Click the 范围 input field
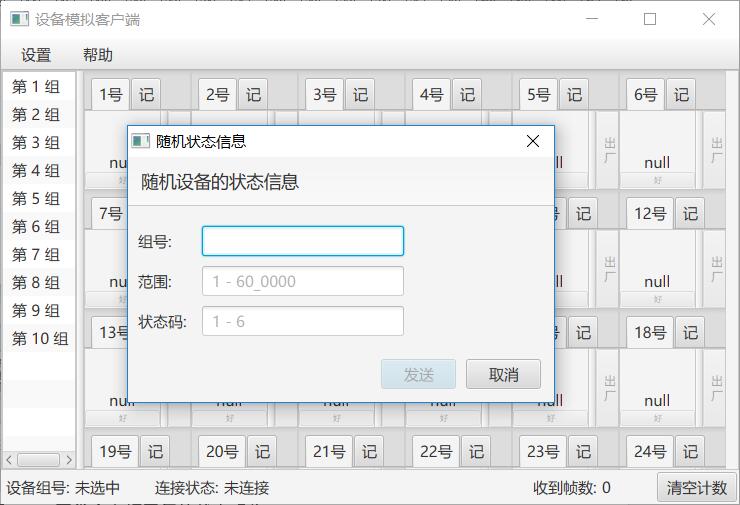 pos(303,281)
